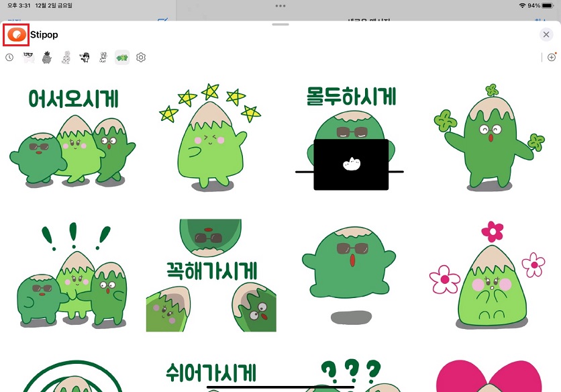This screenshot has height=392, width=561.
Task: Pick the shy mountain with pink flowers sticker
Action: (x=487, y=275)
